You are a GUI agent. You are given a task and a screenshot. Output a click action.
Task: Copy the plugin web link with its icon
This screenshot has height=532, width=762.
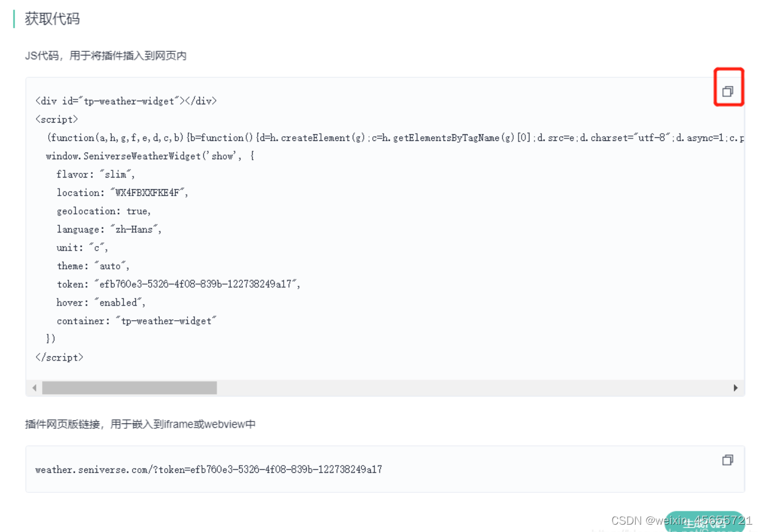pyautogui.click(x=727, y=460)
